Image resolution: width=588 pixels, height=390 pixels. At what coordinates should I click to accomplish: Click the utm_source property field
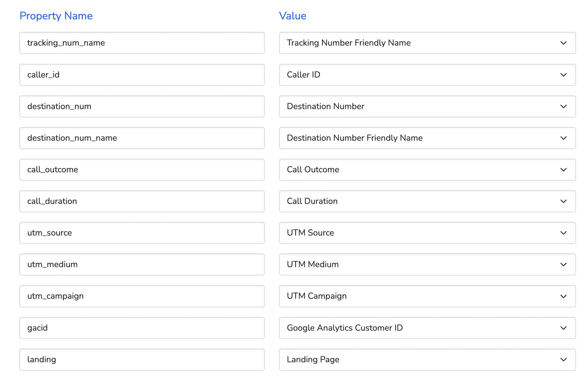coord(142,233)
